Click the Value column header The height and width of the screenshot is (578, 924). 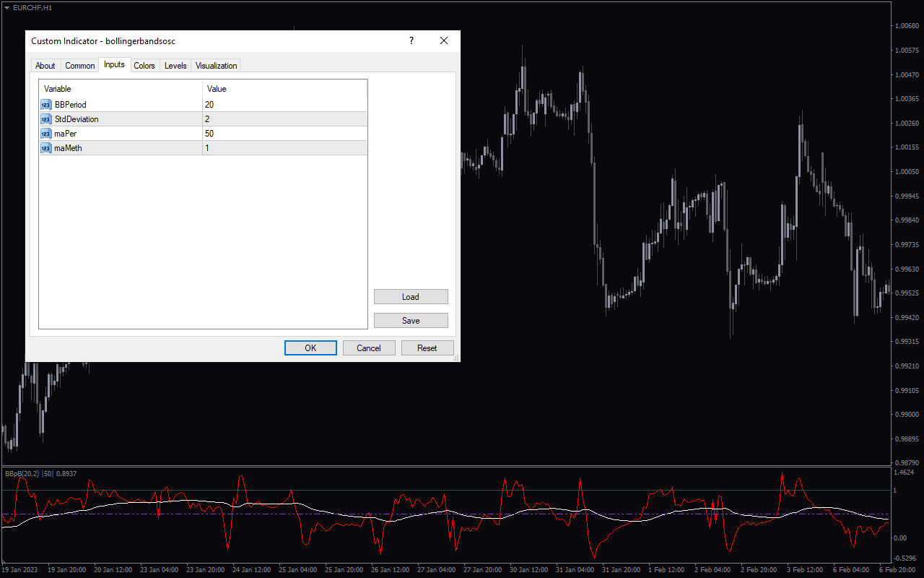[x=284, y=89]
